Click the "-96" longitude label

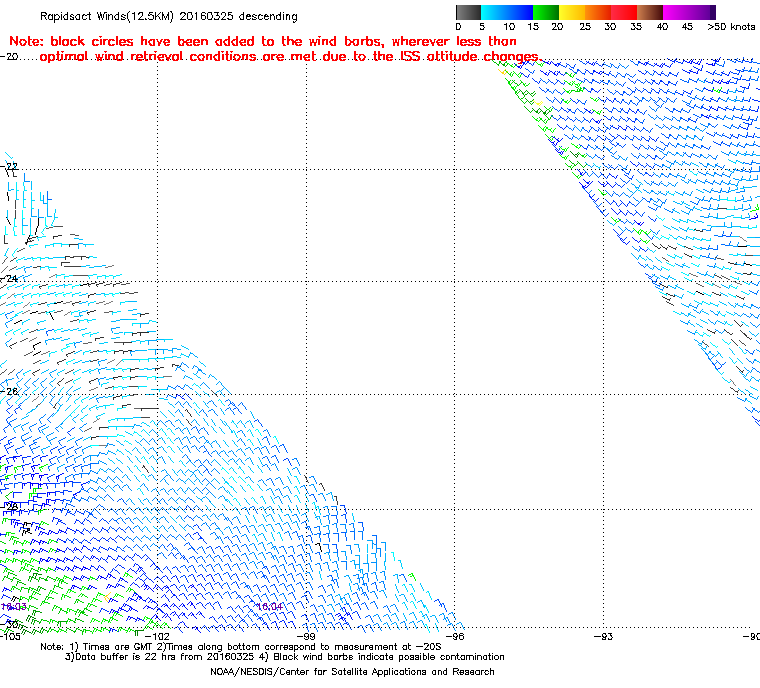point(455,636)
